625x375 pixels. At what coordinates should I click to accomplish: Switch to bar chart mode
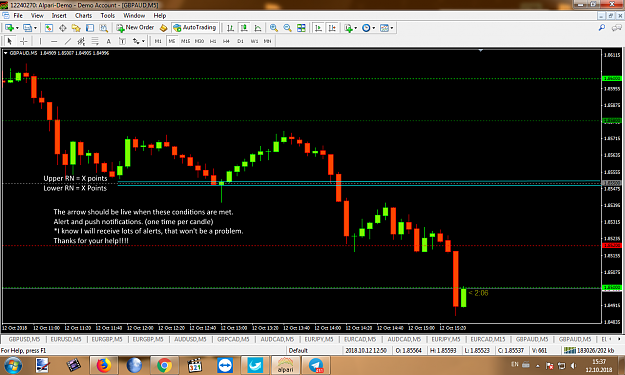pyautogui.click(x=230, y=28)
